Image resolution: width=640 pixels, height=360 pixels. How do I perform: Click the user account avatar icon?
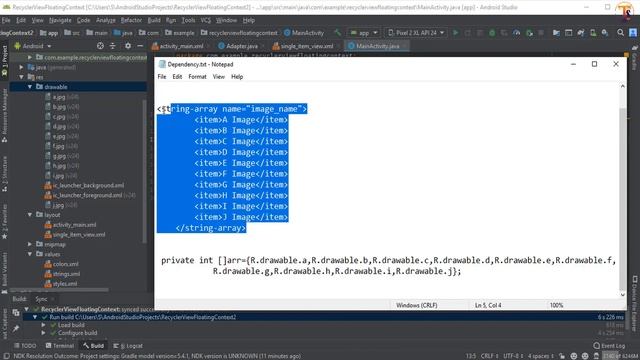(x=633, y=33)
